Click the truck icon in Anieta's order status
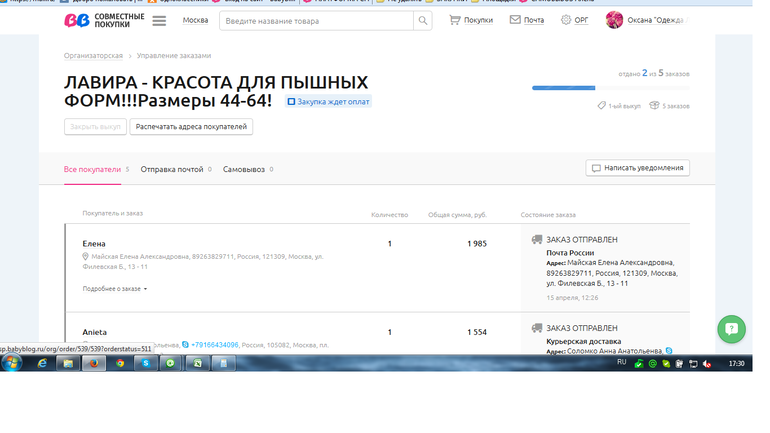The image size is (770, 433). click(x=537, y=328)
